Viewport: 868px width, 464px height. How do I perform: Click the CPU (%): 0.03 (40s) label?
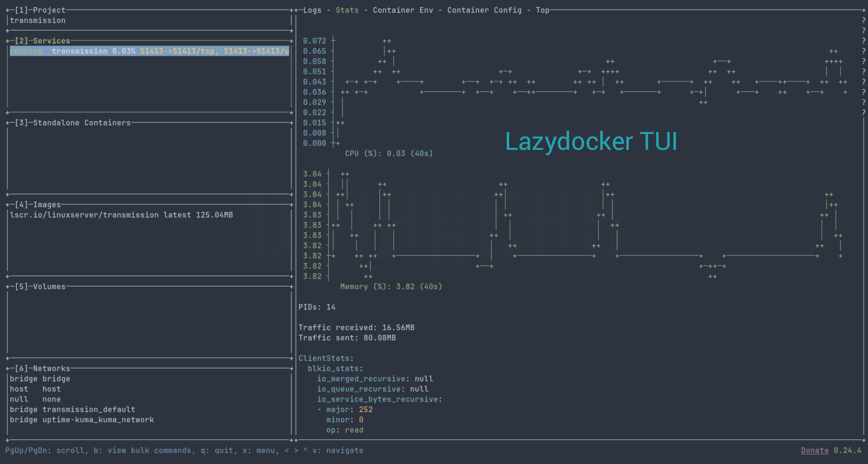[x=389, y=154]
